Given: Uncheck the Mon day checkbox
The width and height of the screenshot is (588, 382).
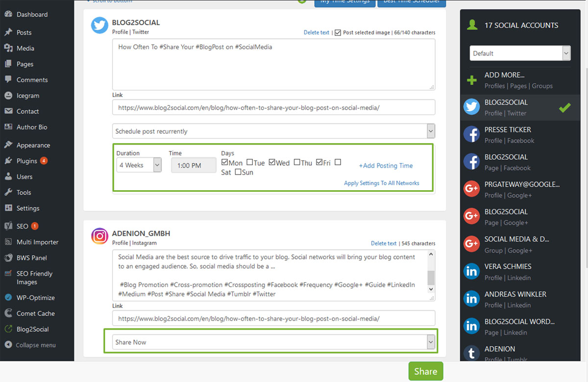Looking at the screenshot, I should pos(225,162).
